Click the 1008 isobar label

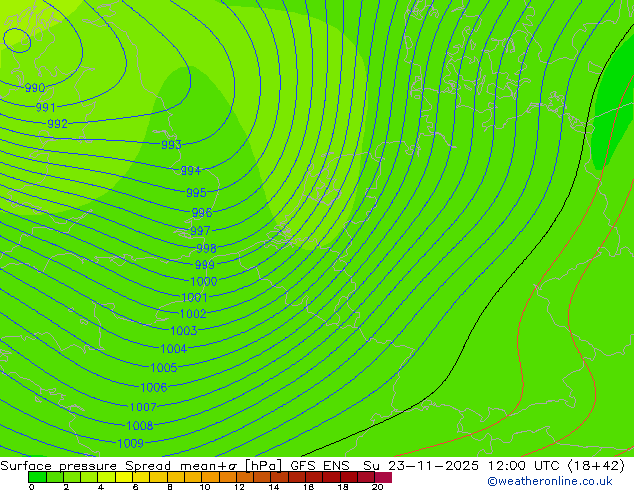[x=140, y=426]
